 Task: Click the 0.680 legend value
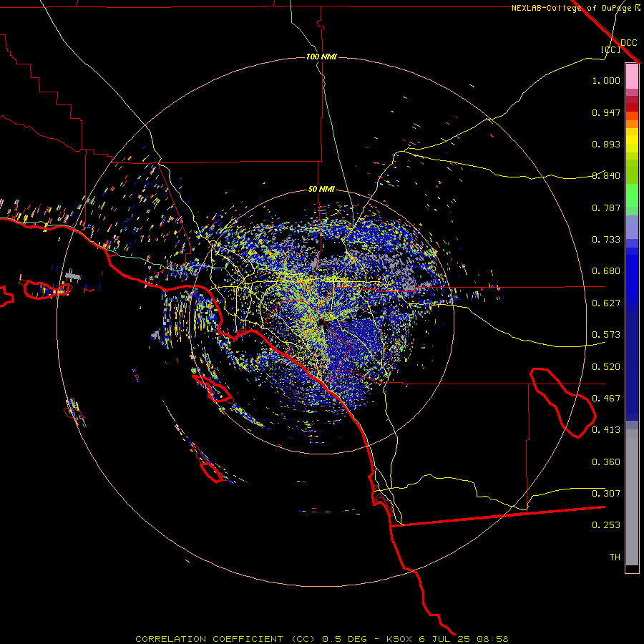(606, 271)
